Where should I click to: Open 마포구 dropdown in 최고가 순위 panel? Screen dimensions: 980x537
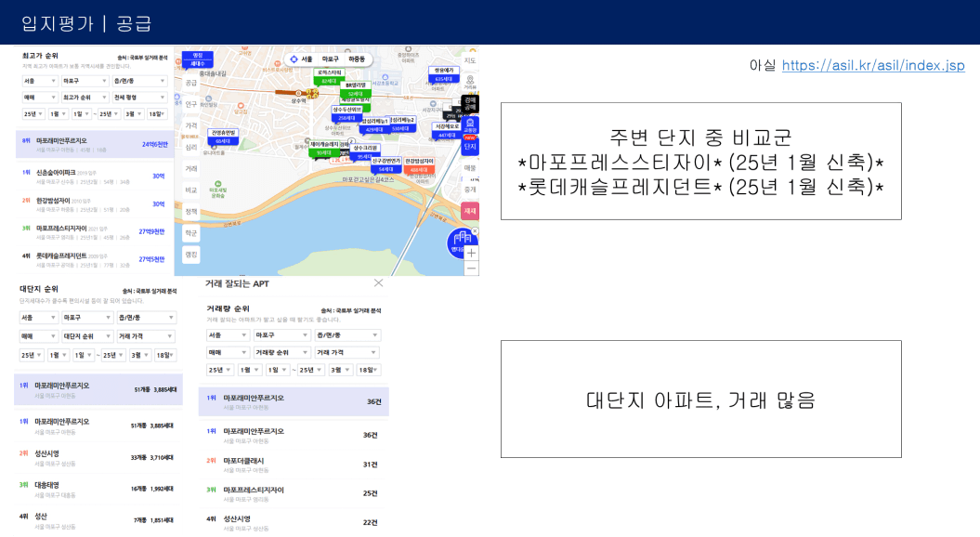tap(85, 81)
